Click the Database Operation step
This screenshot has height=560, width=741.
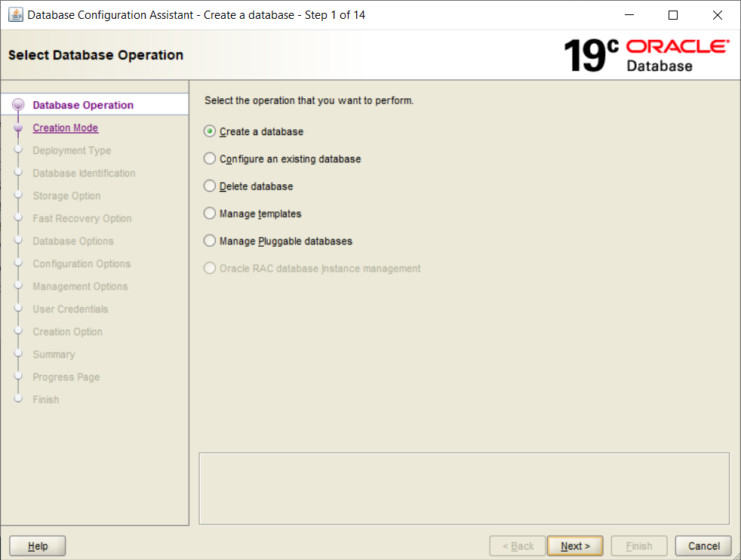point(83,105)
